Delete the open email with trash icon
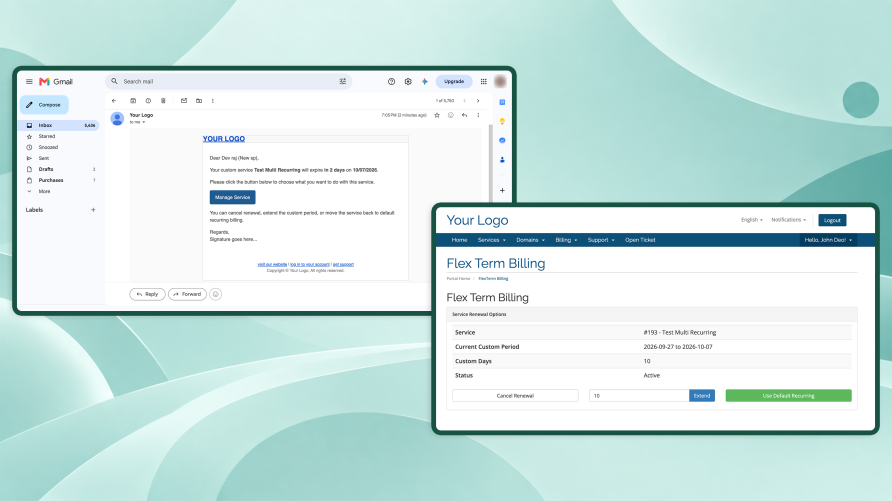892x501 pixels. 163,101
